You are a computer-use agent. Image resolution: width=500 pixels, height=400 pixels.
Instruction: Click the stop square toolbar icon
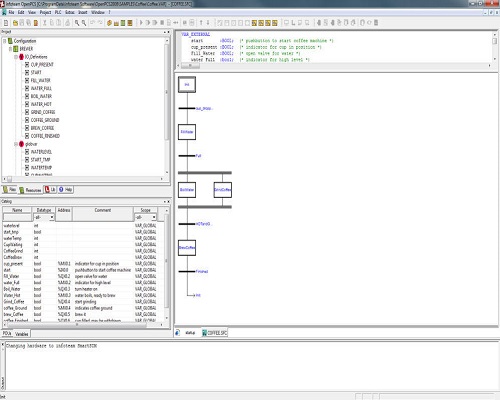tap(162, 23)
